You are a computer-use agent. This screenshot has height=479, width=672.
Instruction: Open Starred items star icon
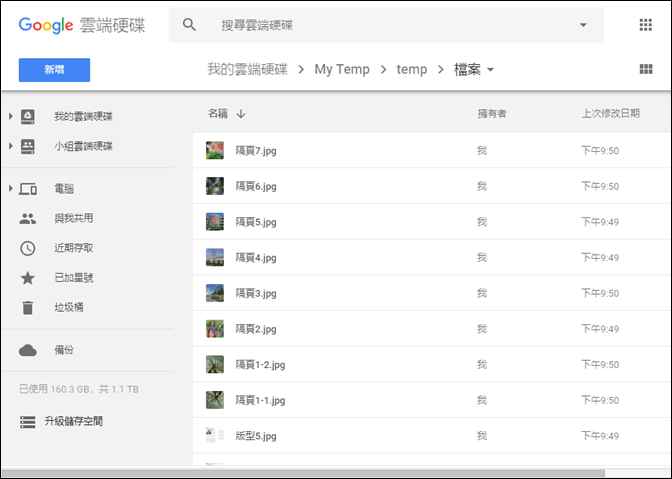pos(27,278)
